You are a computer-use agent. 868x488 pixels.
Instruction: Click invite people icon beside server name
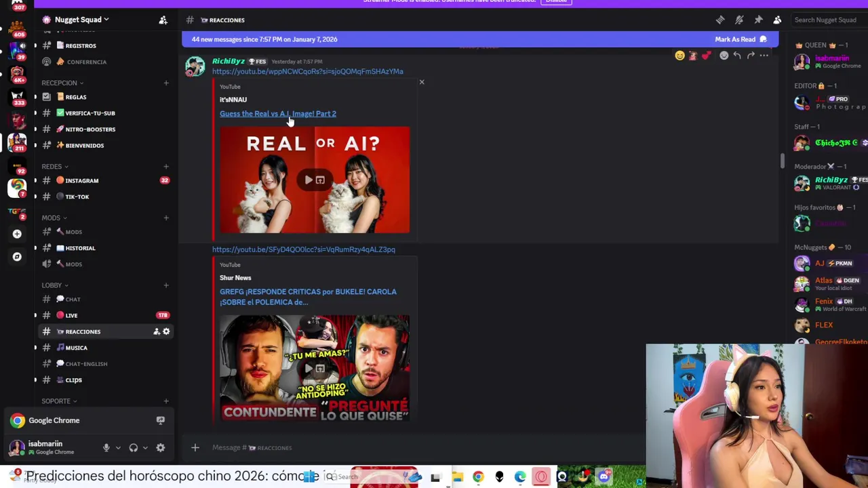(x=163, y=20)
